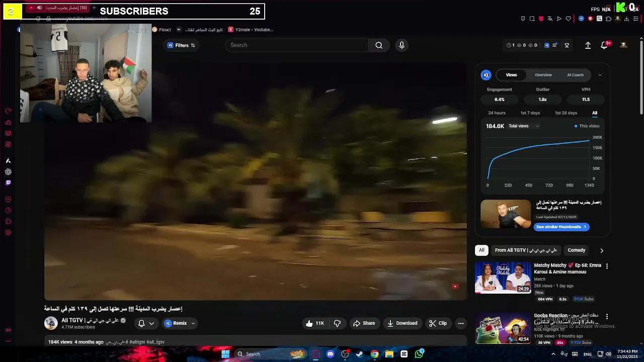Open YouTube notifications bell with 9+ badge

605,45
